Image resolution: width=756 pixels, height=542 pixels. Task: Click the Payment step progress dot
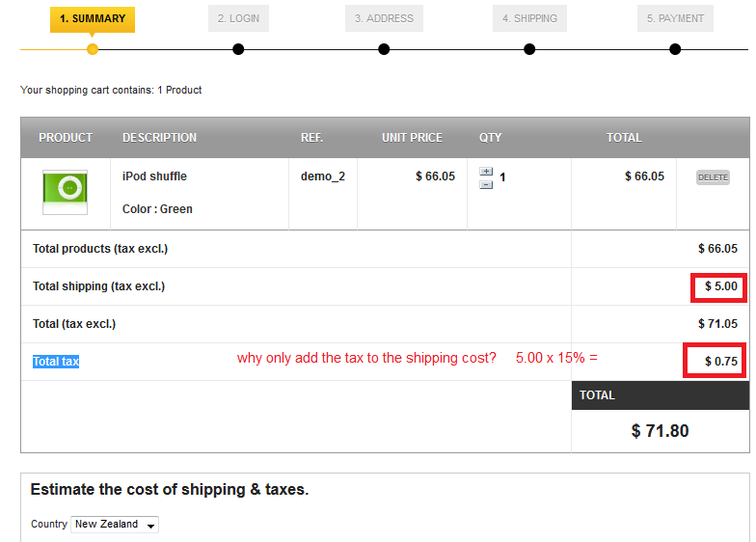(x=675, y=49)
